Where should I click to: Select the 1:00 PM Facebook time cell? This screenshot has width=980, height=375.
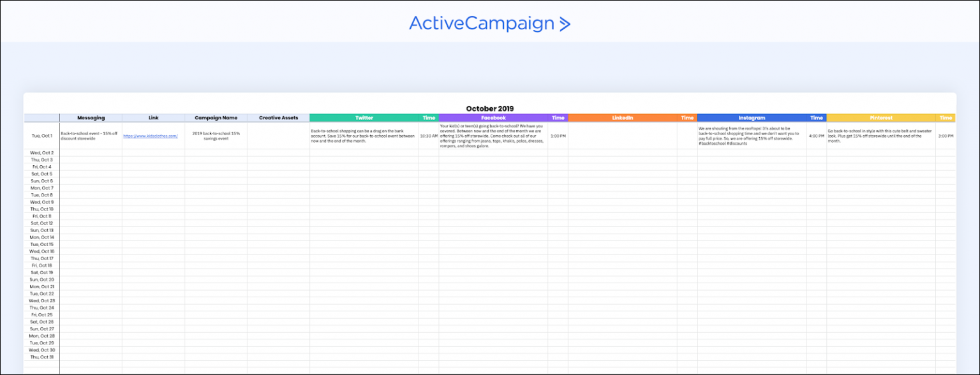pos(558,136)
